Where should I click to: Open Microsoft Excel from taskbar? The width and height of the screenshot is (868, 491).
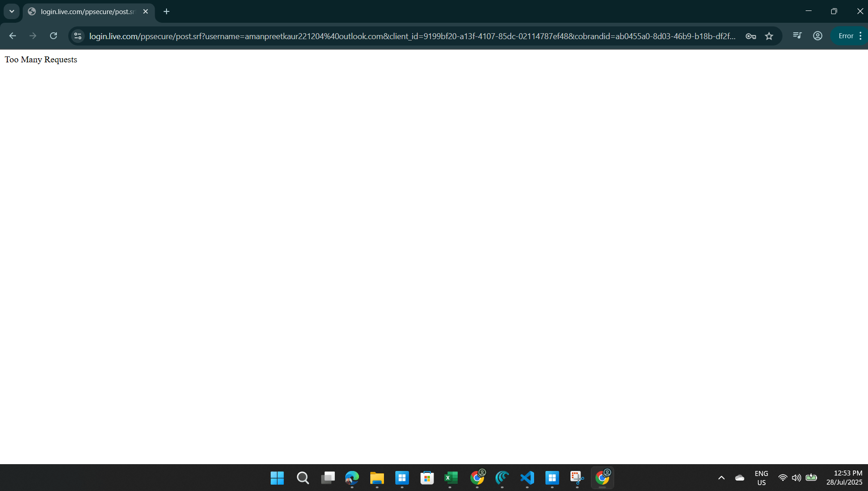[x=451, y=478]
